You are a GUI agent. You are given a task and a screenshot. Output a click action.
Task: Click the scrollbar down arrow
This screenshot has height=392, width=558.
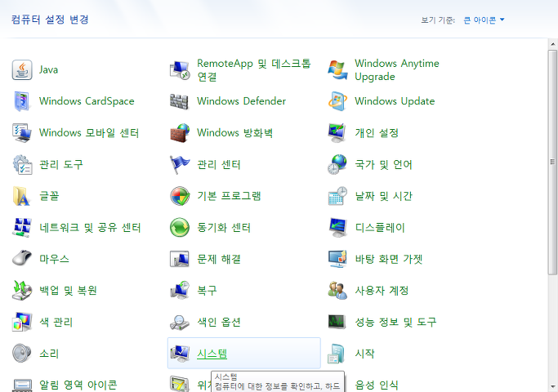[x=552, y=386]
